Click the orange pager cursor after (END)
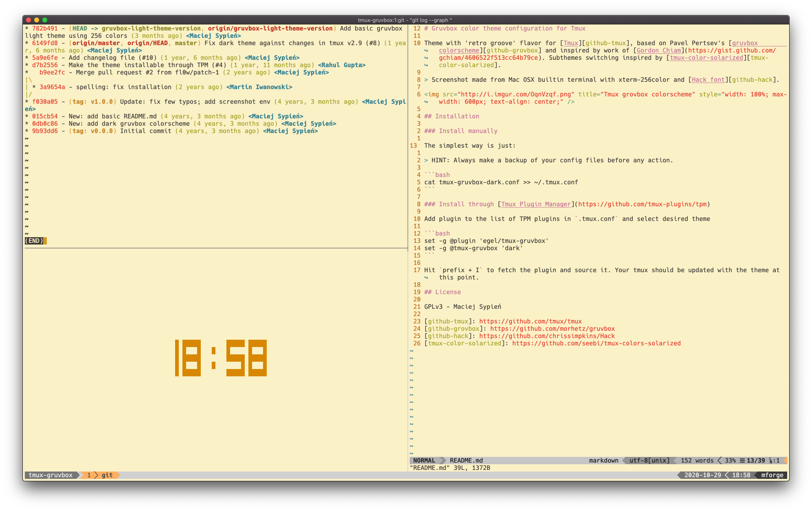Image resolution: width=812 pixels, height=511 pixels. pos(45,241)
